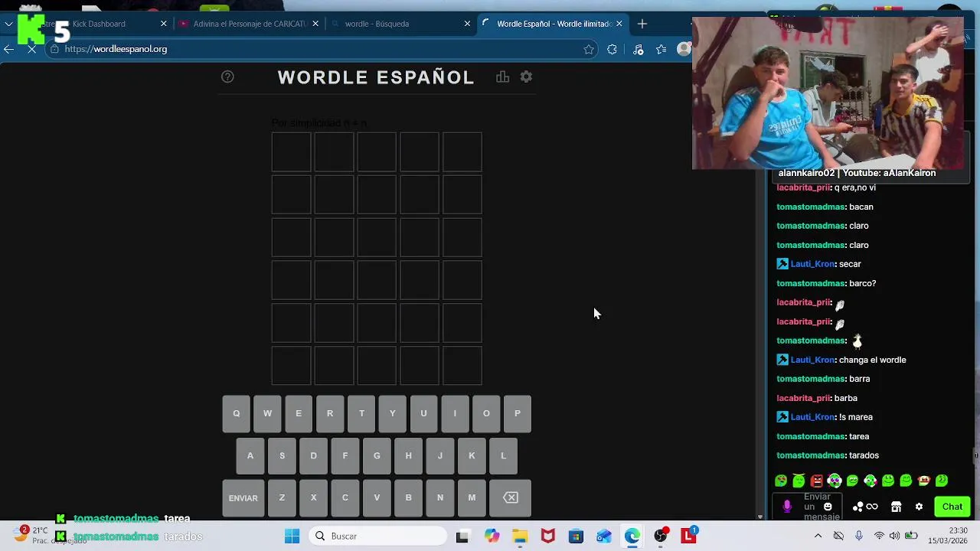The image size is (980, 551).
Task: Click the ENVIAR key
Action: (243, 497)
